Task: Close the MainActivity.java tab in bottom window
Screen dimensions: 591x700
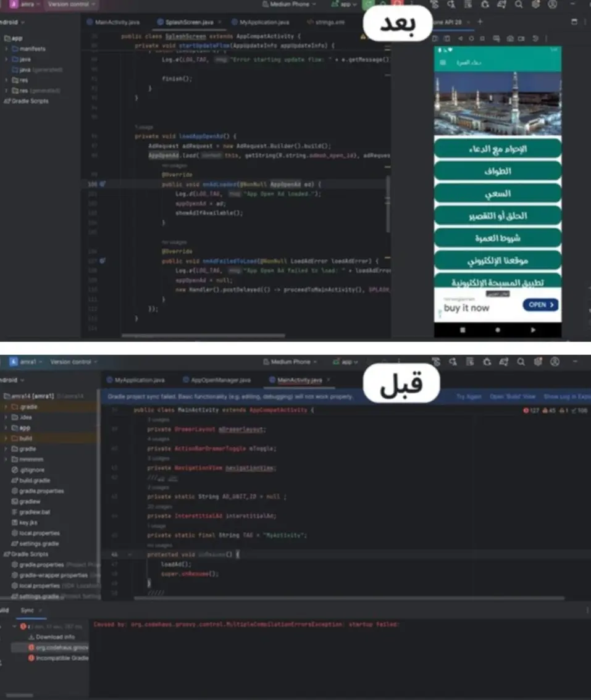Action: pyautogui.click(x=329, y=380)
